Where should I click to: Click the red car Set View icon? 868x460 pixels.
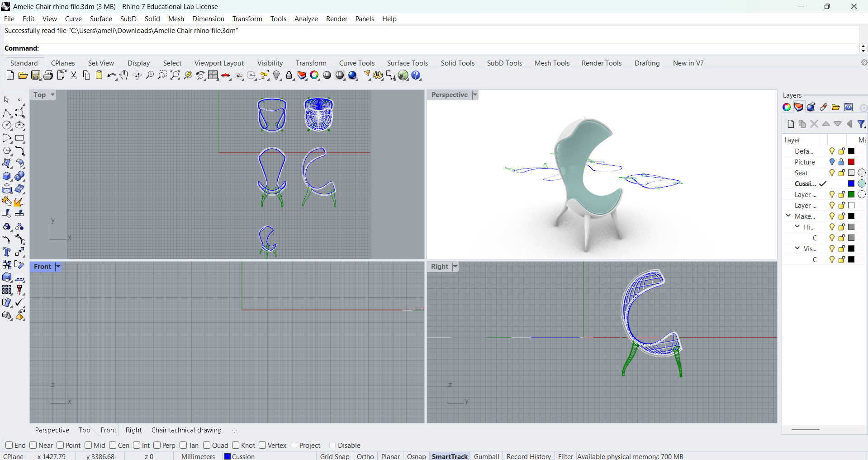[226, 75]
